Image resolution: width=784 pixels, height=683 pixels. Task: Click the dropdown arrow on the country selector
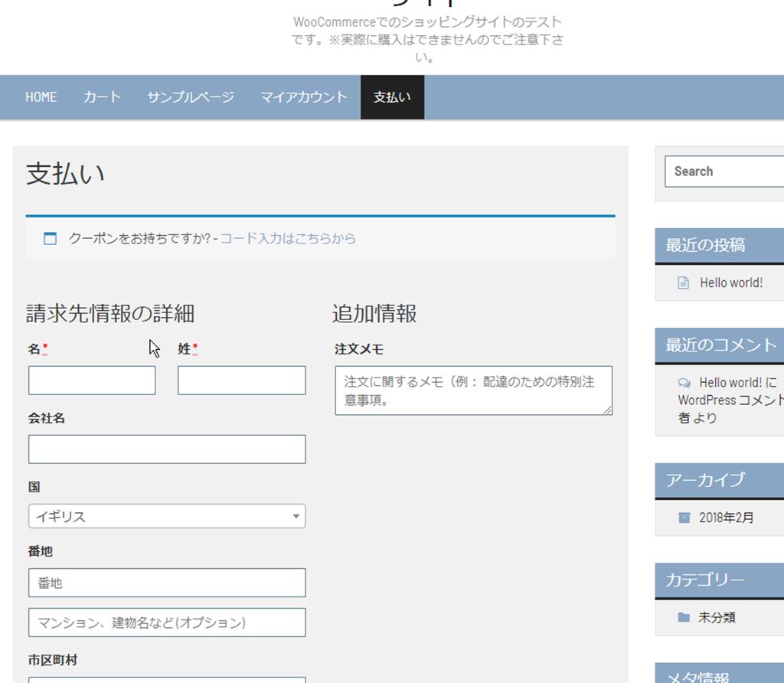[x=296, y=516]
